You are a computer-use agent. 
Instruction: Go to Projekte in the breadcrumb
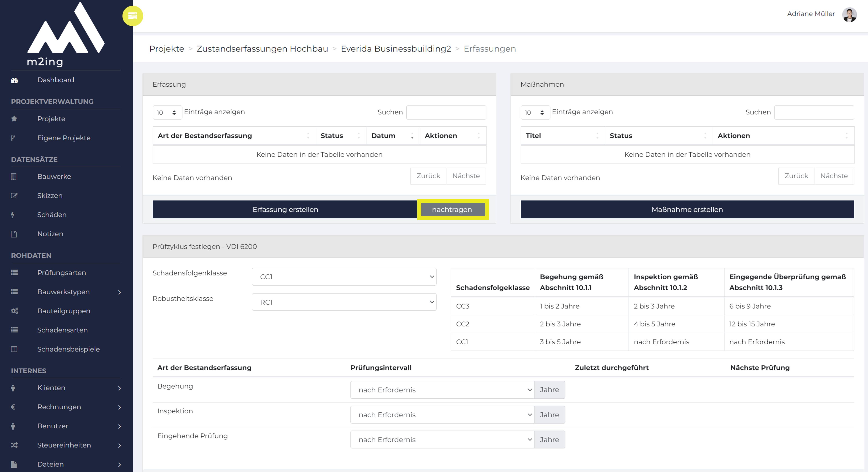[166, 49]
